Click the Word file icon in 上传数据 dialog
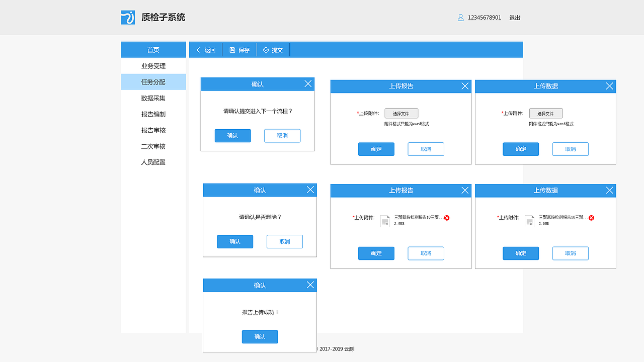 tap(529, 221)
